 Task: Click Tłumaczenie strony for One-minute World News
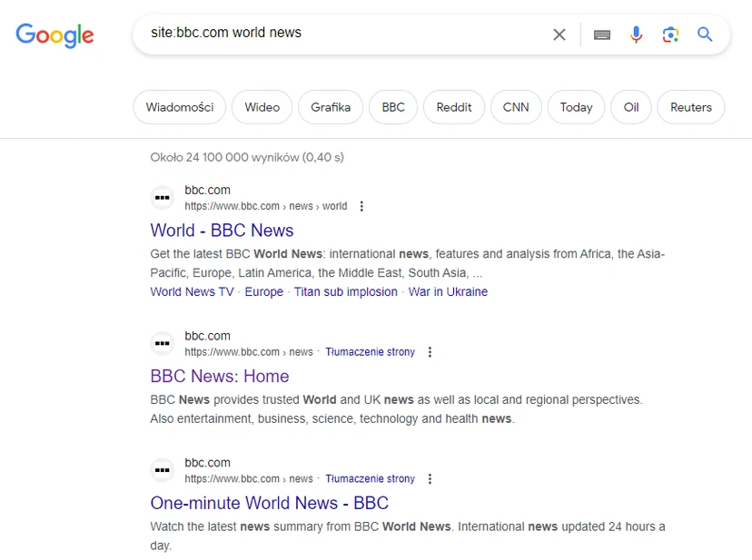pyautogui.click(x=371, y=478)
